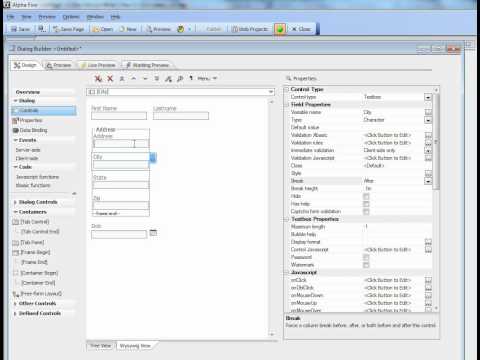Click the Open button in toolbar

(103, 29)
